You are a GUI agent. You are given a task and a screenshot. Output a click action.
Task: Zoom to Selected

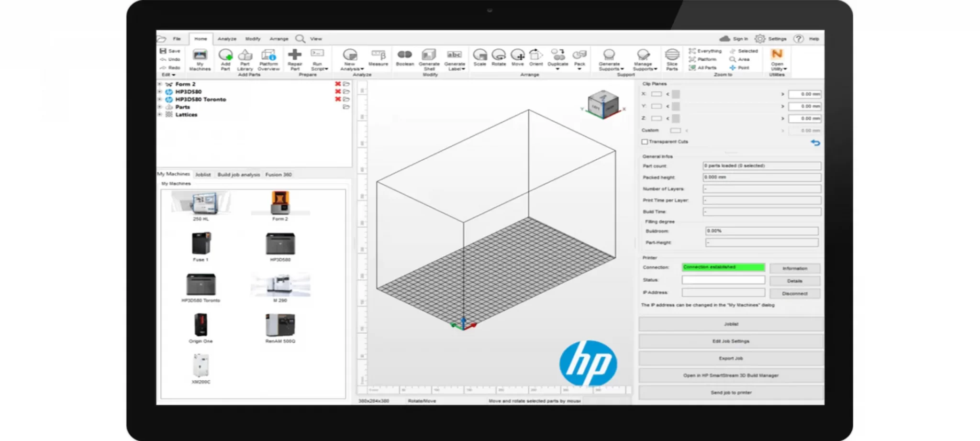point(744,51)
